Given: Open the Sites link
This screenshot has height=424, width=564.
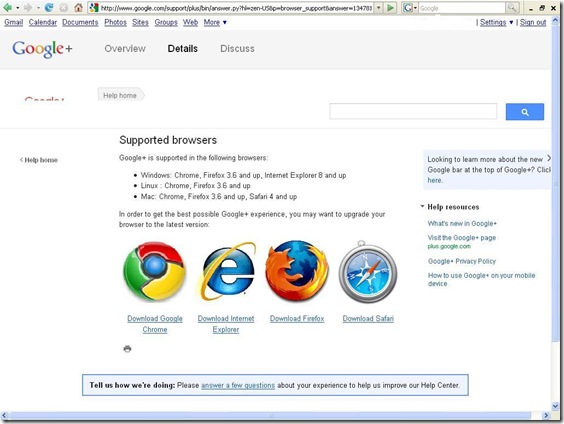Looking at the screenshot, I should [140, 22].
